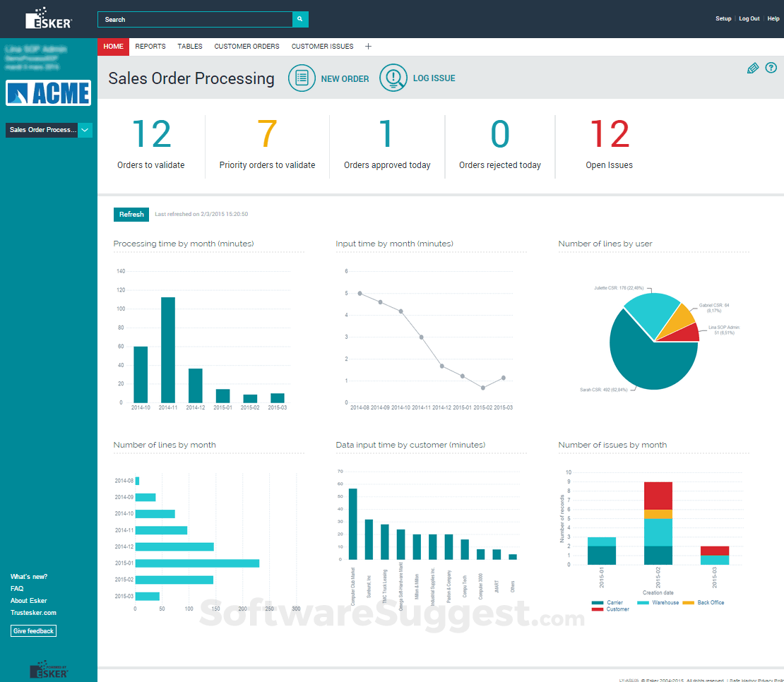Click the help question mark icon
The image size is (784, 682).
coord(771,68)
